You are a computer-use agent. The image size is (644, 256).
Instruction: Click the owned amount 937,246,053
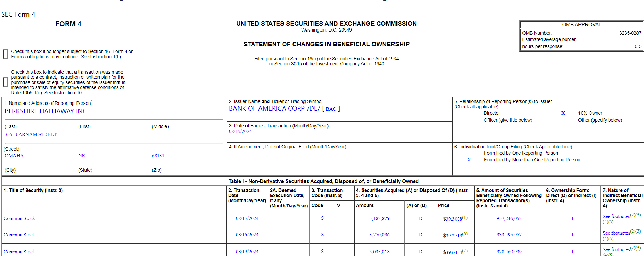509,218
